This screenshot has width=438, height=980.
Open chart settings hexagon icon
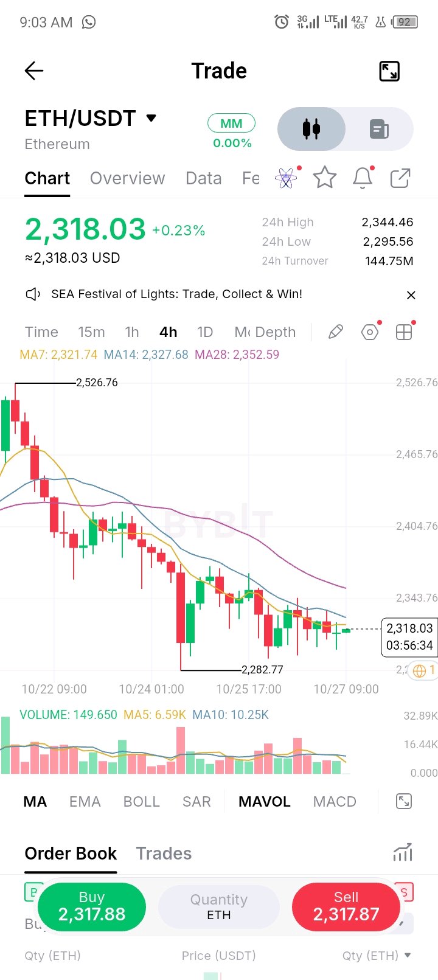370,332
